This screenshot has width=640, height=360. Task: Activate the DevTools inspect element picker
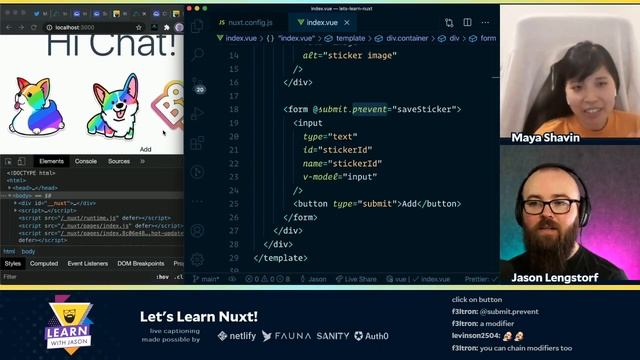[x=8, y=162]
